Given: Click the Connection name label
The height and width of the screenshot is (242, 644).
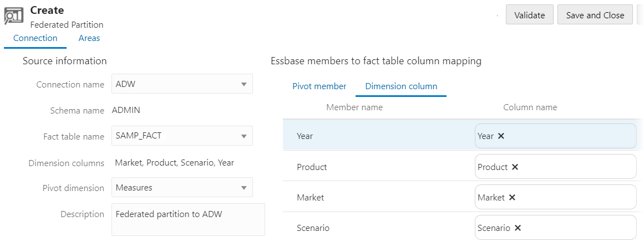Looking at the screenshot, I should coord(70,85).
